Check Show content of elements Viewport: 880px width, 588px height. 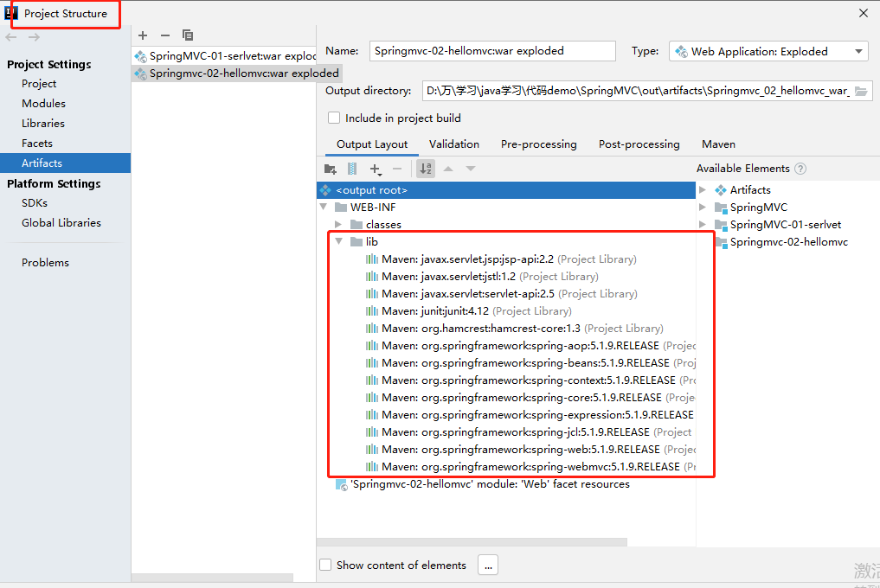pyautogui.click(x=325, y=565)
